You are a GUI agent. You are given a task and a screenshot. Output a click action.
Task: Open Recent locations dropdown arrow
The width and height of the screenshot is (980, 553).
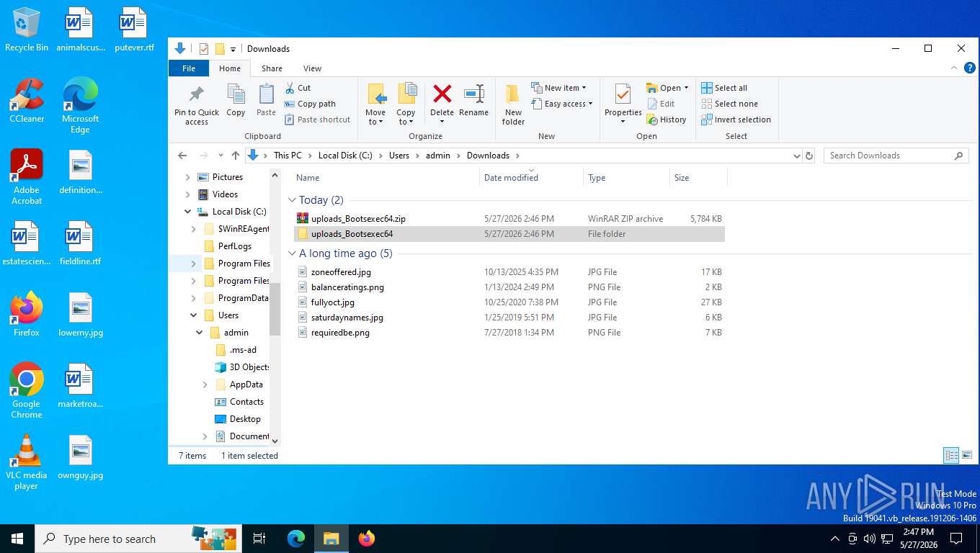pyautogui.click(x=220, y=156)
